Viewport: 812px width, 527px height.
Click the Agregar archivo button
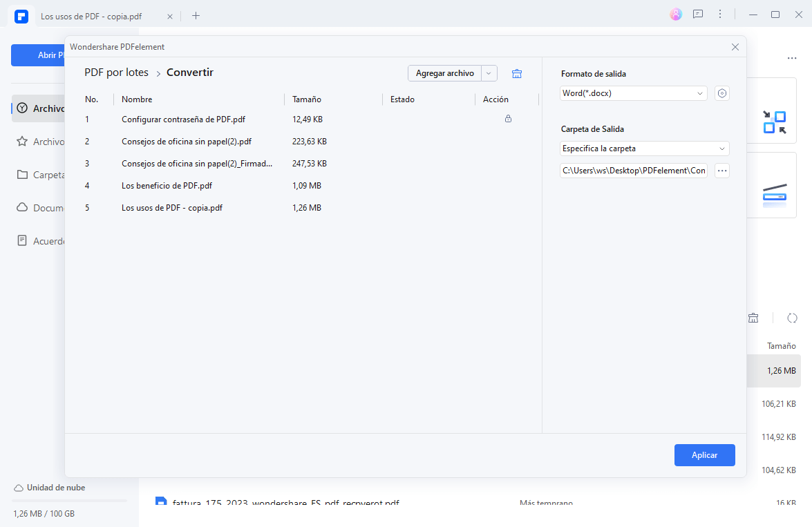[x=445, y=73]
